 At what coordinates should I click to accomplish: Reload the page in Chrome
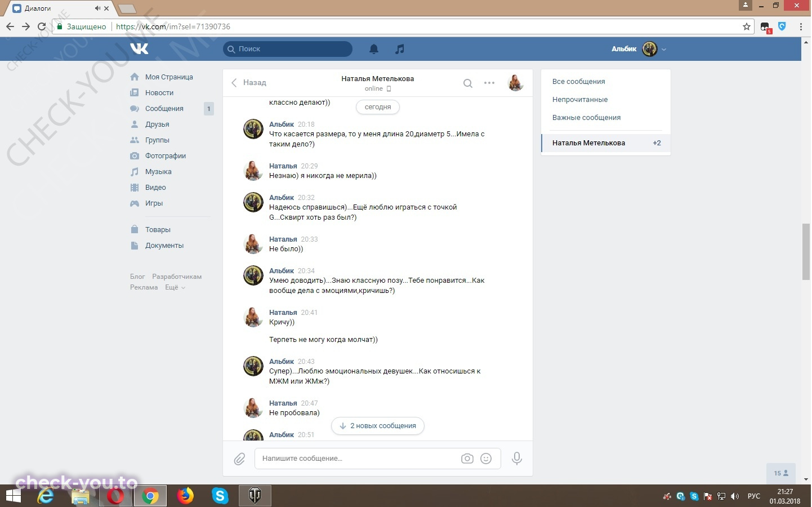[x=42, y=26]
